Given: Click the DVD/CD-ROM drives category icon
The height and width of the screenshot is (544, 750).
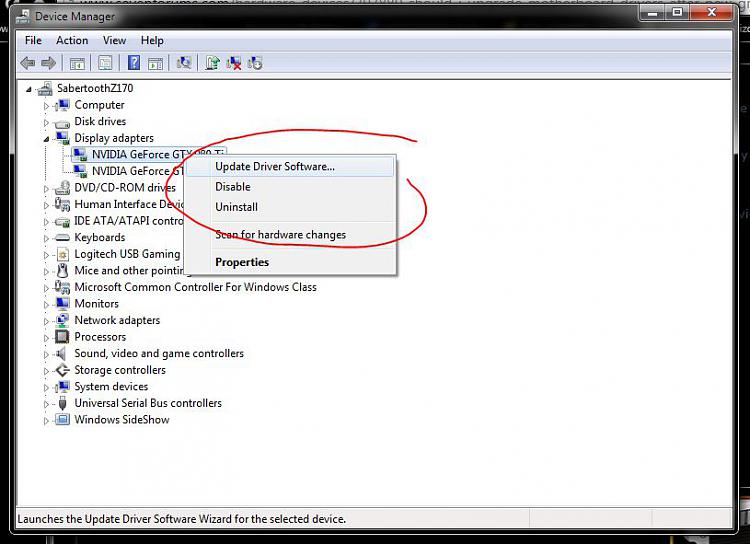Looking at the screenshot, I should (62, 188).
